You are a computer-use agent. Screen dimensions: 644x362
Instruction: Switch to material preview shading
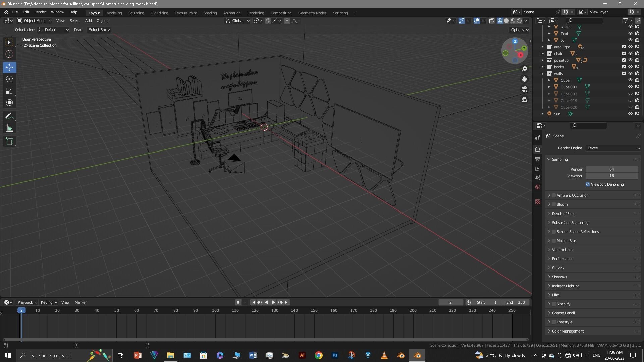coord(513,21)
